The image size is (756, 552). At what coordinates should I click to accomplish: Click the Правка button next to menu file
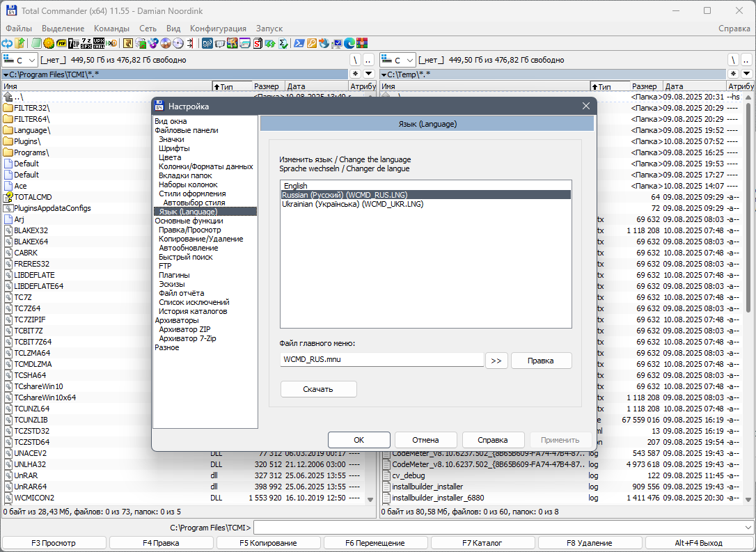pyautogui.click(x=541, y=361)
